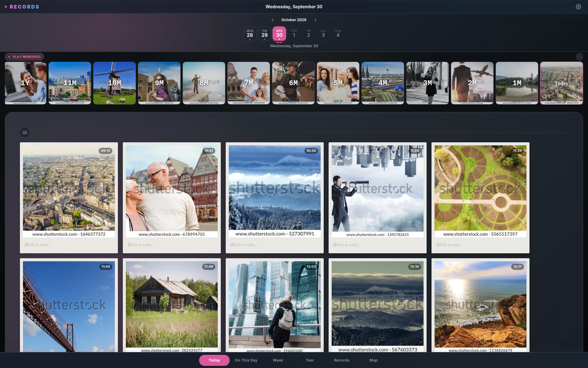Open the 6M memory thumbnail
The image size is (588, 368).
pyautogui.click(x=293, y=83)
